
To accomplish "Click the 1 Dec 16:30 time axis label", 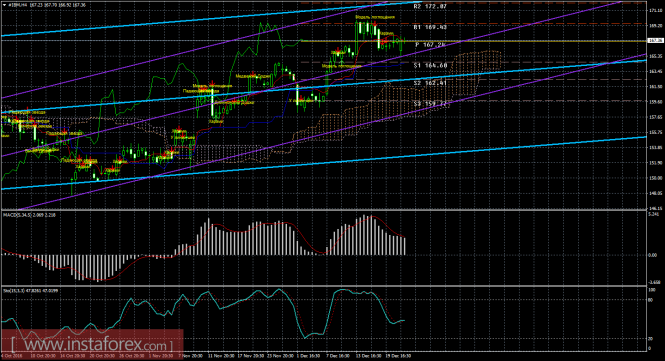I will (x=308, y=356).
